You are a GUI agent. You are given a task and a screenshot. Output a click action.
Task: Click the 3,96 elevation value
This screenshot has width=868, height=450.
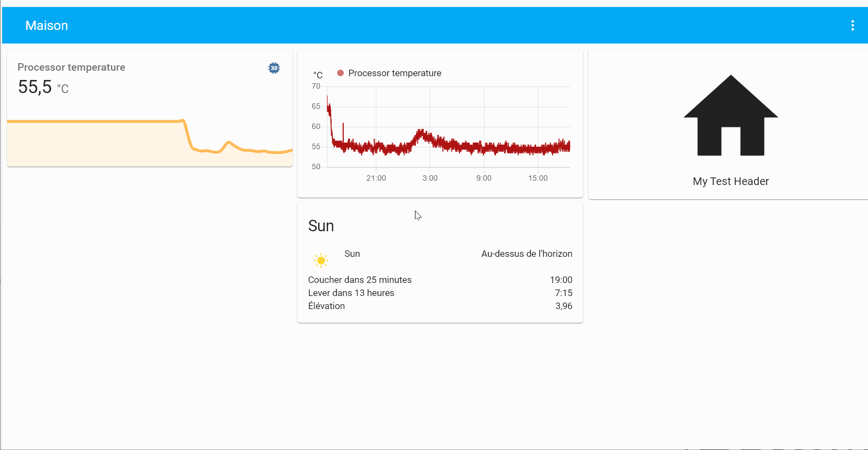(563, 306)
